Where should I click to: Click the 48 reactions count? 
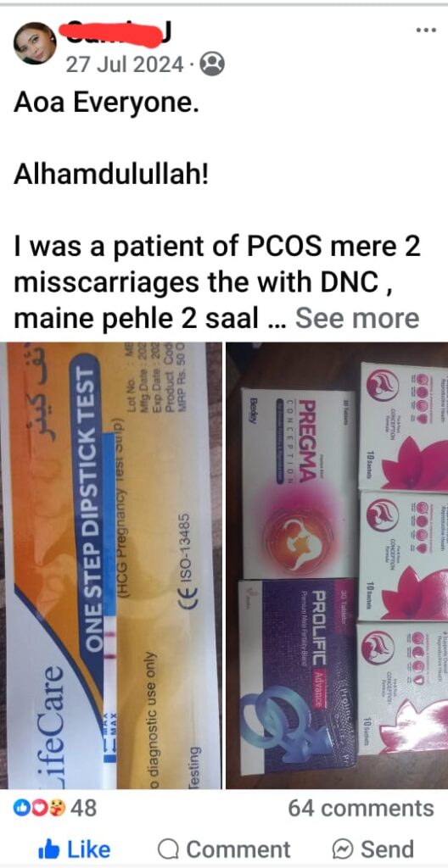[84, 808]
